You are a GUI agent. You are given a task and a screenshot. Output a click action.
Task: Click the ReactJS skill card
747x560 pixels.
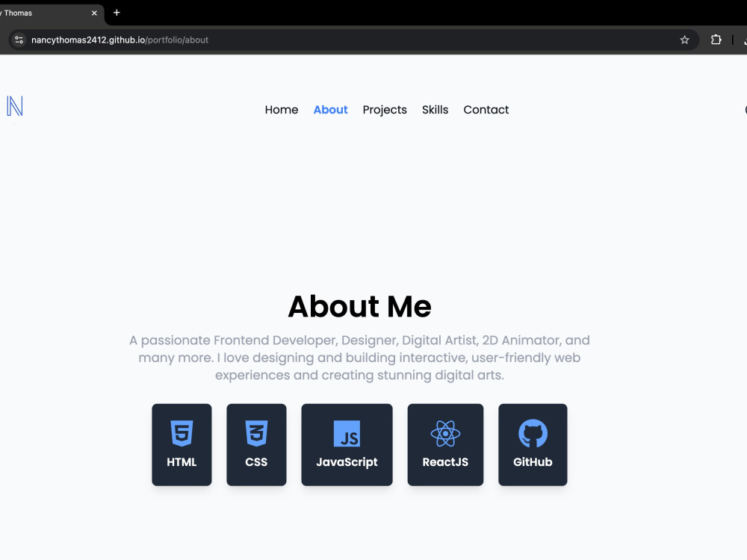coord(445,445)
